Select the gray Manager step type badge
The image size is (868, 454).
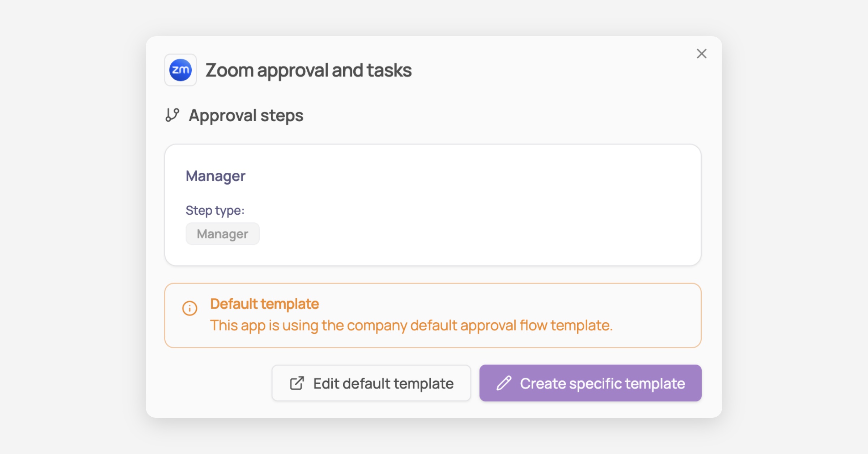tap(222, 234)
